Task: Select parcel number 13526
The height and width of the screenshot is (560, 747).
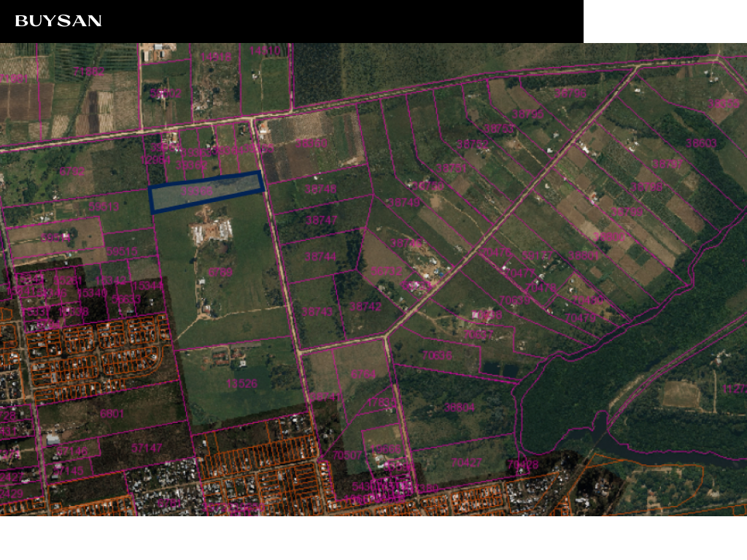Action: coord(242,384)
